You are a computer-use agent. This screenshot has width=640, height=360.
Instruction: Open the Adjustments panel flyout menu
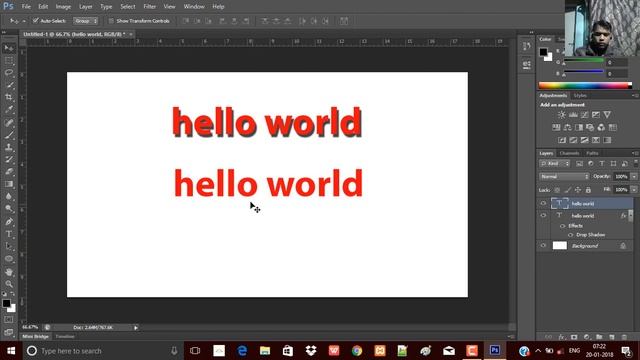click(635, 96)
